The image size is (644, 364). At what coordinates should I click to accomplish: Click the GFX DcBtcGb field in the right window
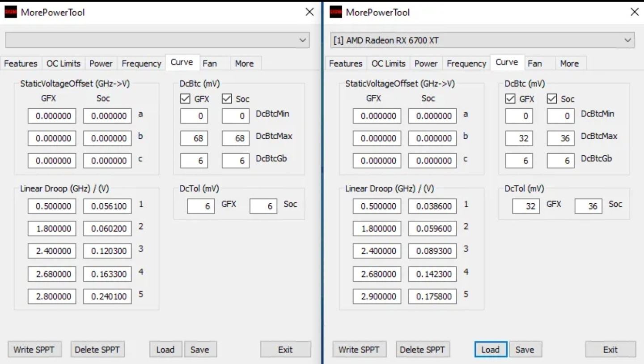[519, 161]
